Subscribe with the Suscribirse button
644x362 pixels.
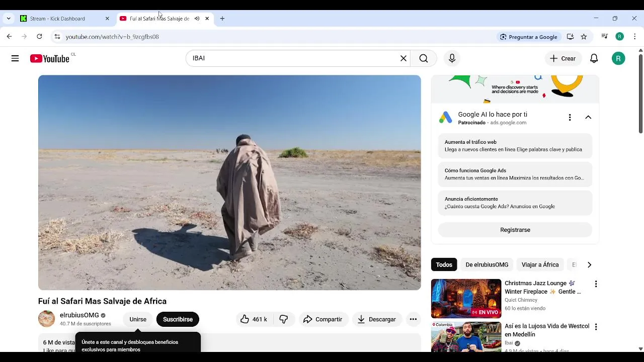click(x=178, y=319)
